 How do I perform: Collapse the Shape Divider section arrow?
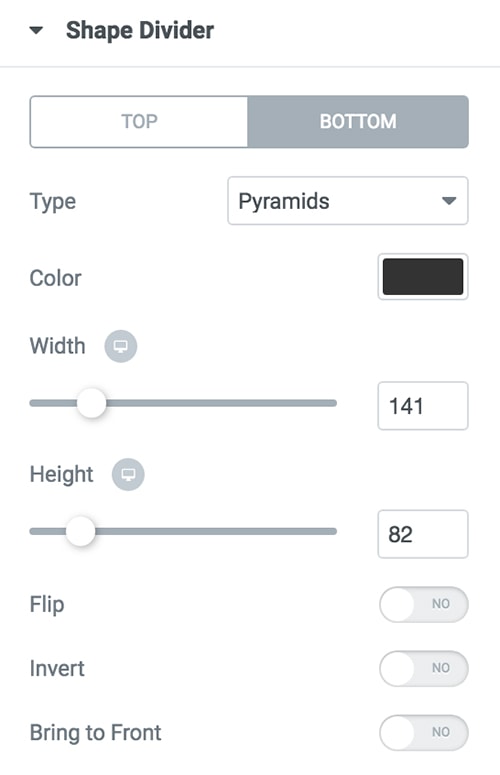pyautogui.click(x=36, y=31)
